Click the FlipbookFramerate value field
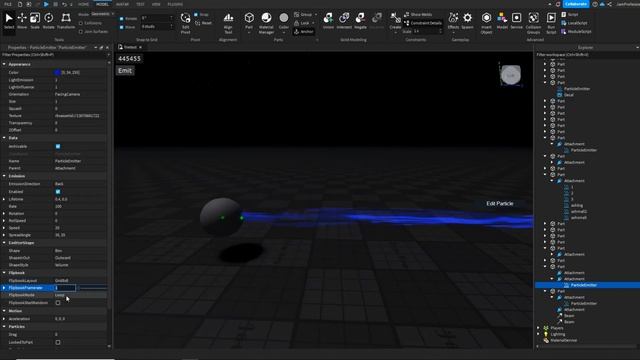640x360 pixels. point(65,288)
